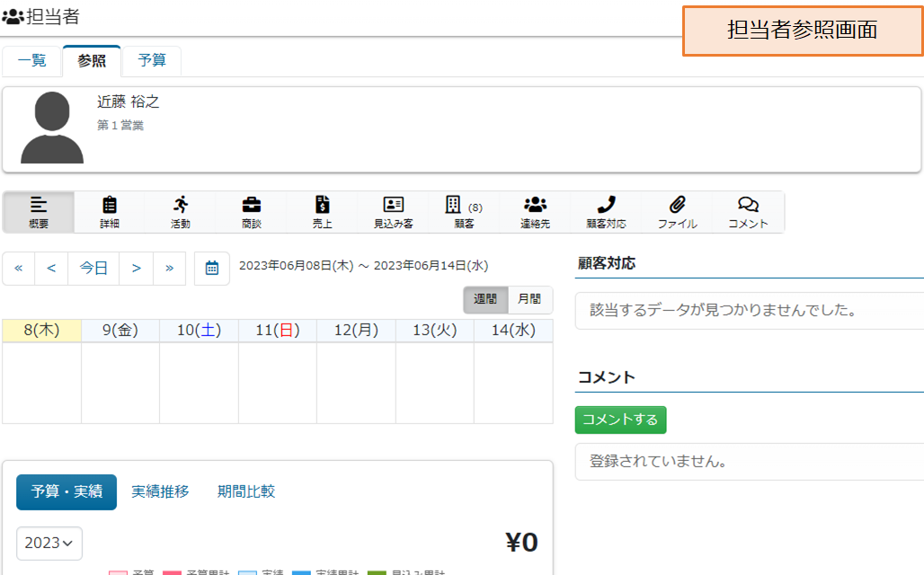Click the ¥0 total amount
The width and height of the screenshot is (924, 575).
point(521,543)
